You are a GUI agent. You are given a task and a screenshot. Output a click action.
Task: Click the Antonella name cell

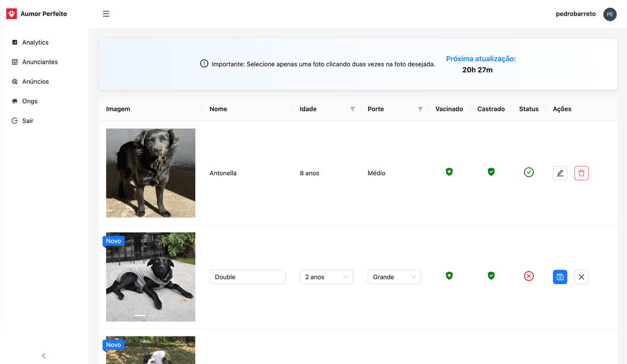tap(223, 173)
